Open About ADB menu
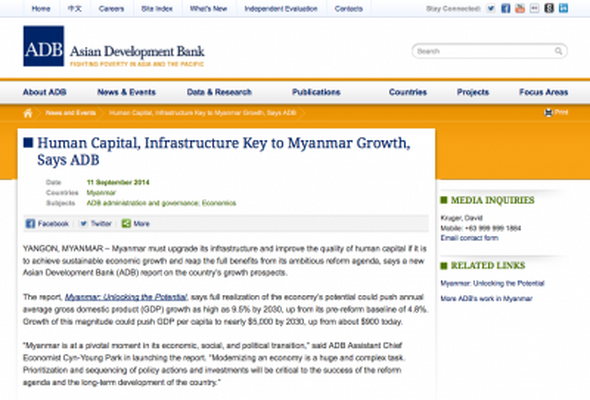Screen dimensions: 590x400 coord(45,92)
